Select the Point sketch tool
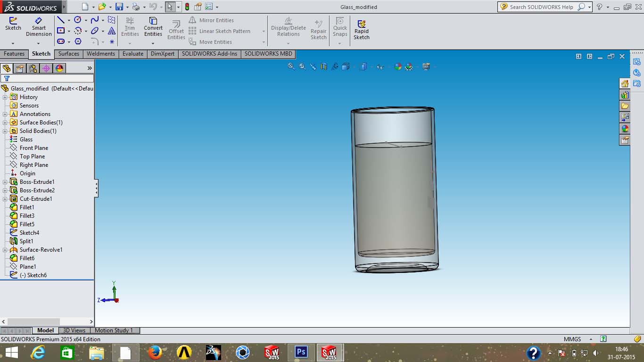The image size is (644, 362). click(x=112, y=41)
